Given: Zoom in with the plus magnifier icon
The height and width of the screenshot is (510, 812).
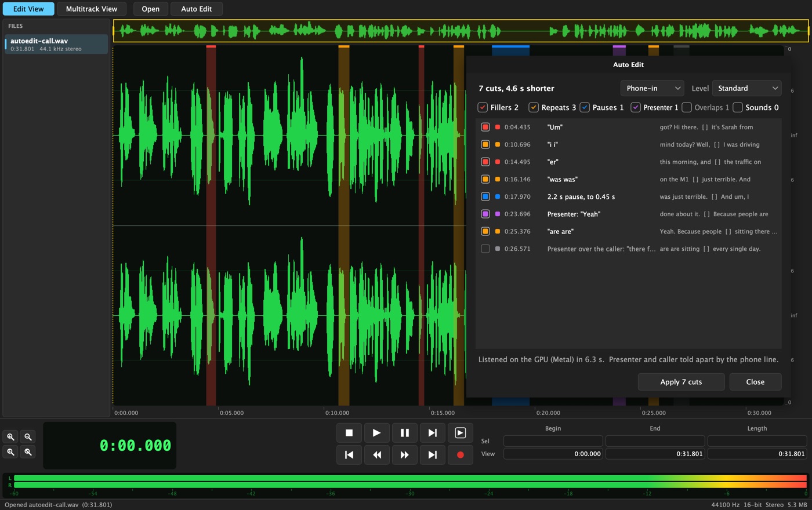Looking at the screenshot, I should point(10,437).
